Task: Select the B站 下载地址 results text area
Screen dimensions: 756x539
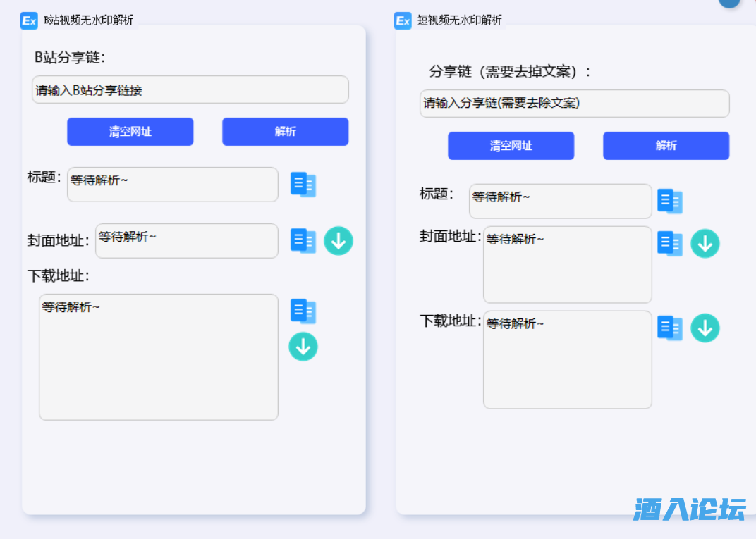Action: point(159,357)
